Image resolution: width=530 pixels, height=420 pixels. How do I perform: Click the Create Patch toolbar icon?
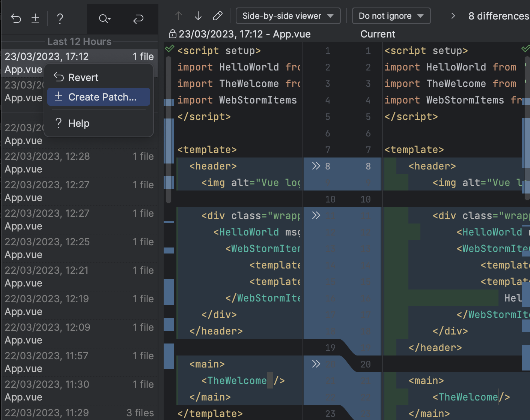pyautogui.click(x=35, y=18)
